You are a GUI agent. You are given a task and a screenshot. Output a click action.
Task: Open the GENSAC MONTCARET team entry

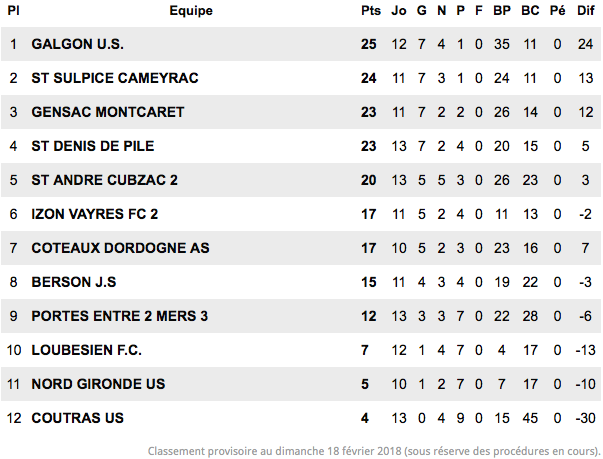(108, 112)
